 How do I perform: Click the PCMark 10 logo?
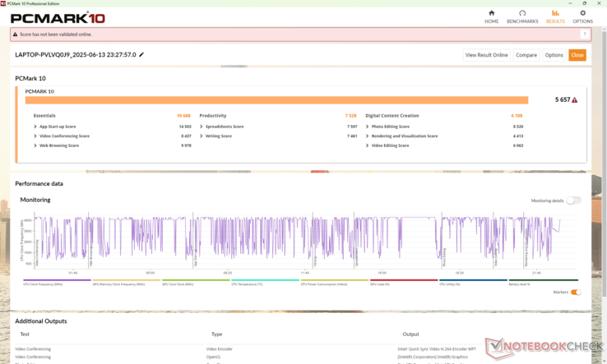[58, 18]
